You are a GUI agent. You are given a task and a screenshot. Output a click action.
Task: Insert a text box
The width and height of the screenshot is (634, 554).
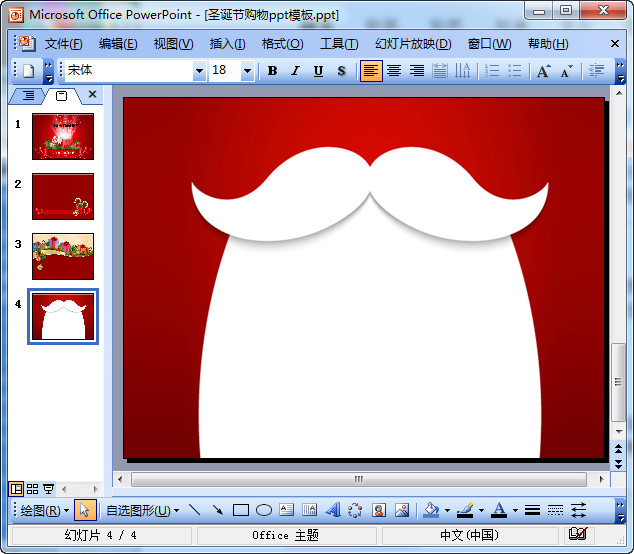pyautogui.click(x=287, y=510)
